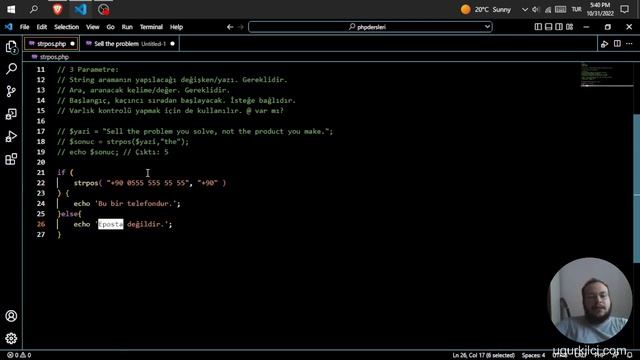Viewport: 640px width, 360px height.
Task: Click the VS Code taskbar icon
Action: pyautogui.click(x=80, y=9)
